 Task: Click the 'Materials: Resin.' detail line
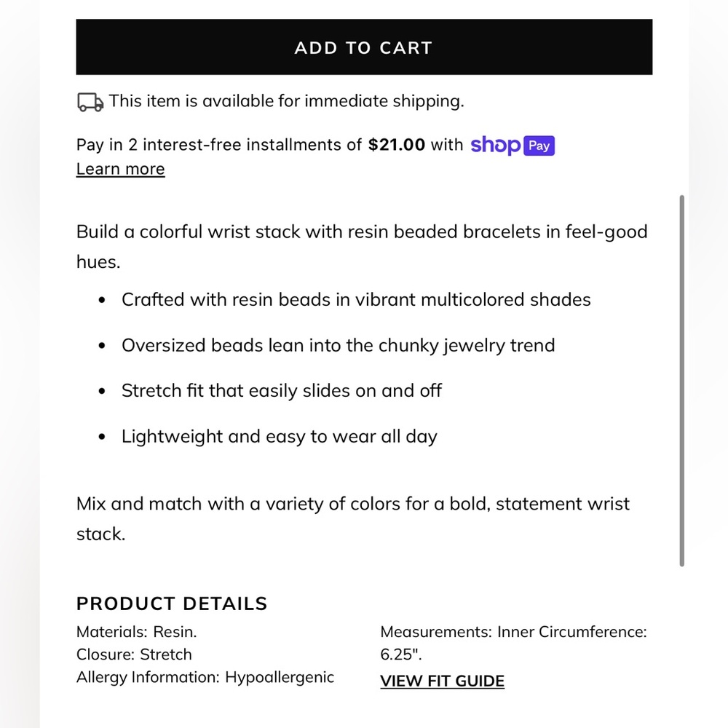pyautogui.click(x=137, y=632)
